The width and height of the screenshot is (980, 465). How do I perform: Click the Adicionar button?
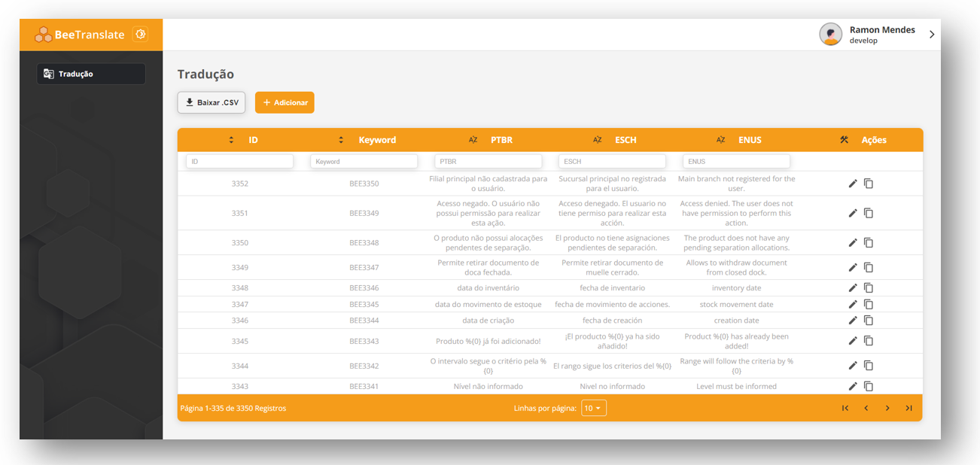pyautogui.click(x=285, y=102)
